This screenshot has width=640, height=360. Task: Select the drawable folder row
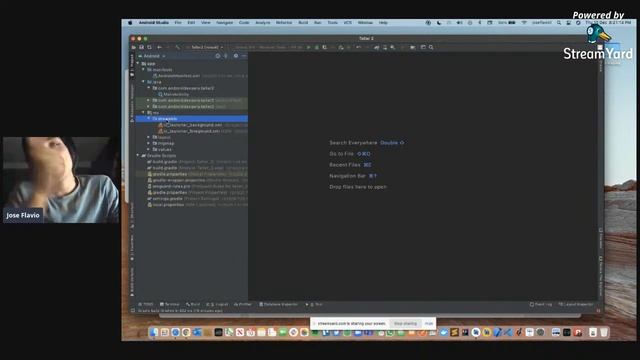[x=191, y=119]
